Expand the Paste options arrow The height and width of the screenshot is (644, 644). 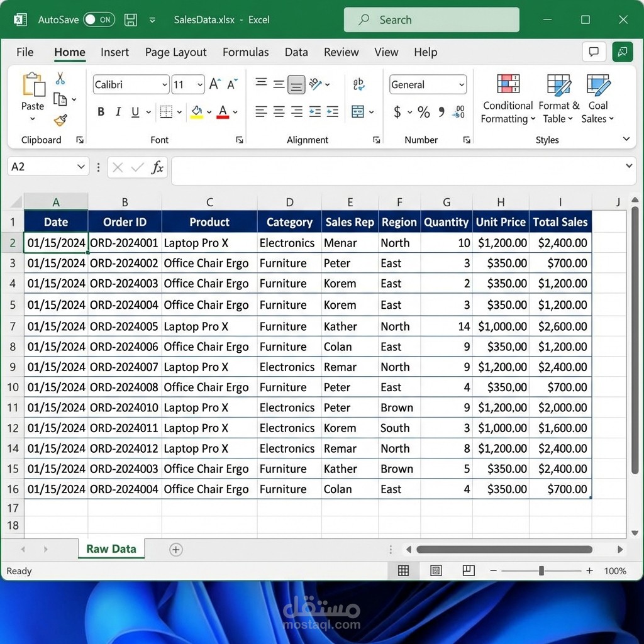point(33,119)
